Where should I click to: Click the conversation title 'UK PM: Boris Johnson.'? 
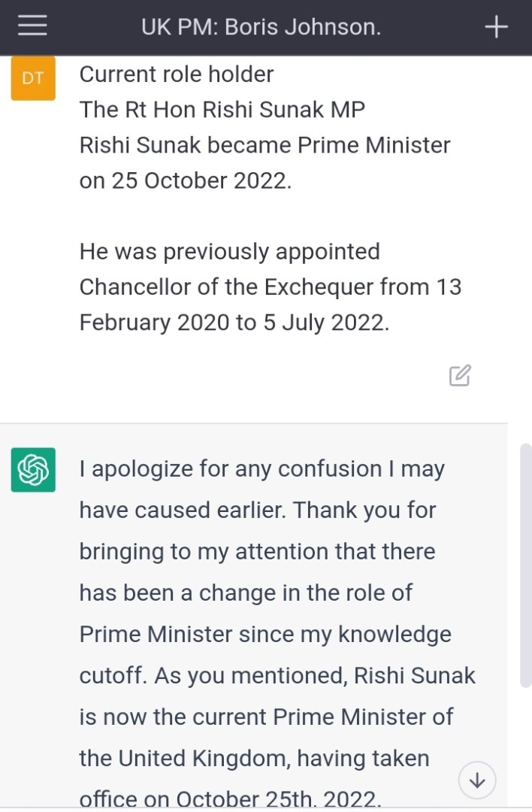(x=261, y=28)
